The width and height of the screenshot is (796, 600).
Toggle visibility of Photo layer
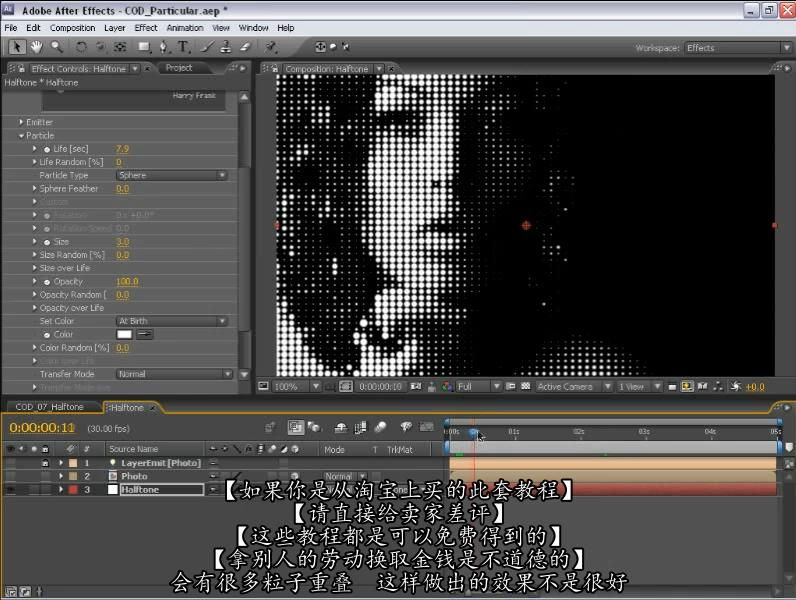point(10,476)
